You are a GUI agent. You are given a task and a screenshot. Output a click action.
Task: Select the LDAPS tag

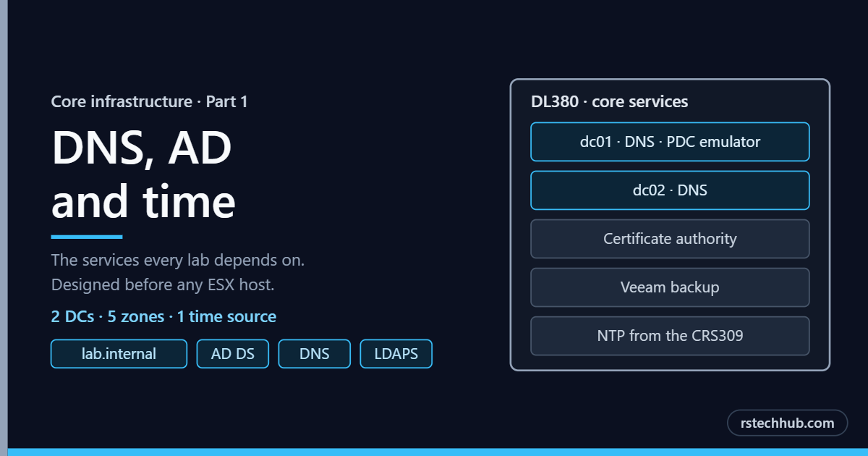click(x=396, y=354)
